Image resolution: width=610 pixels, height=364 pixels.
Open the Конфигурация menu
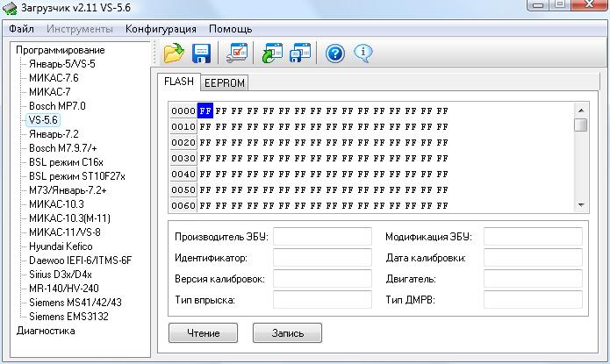(x=161, y=29)
